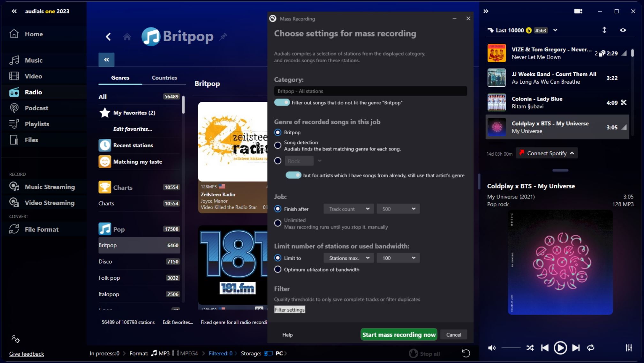Open Help in Mass Recording dialog

point(287,335)
